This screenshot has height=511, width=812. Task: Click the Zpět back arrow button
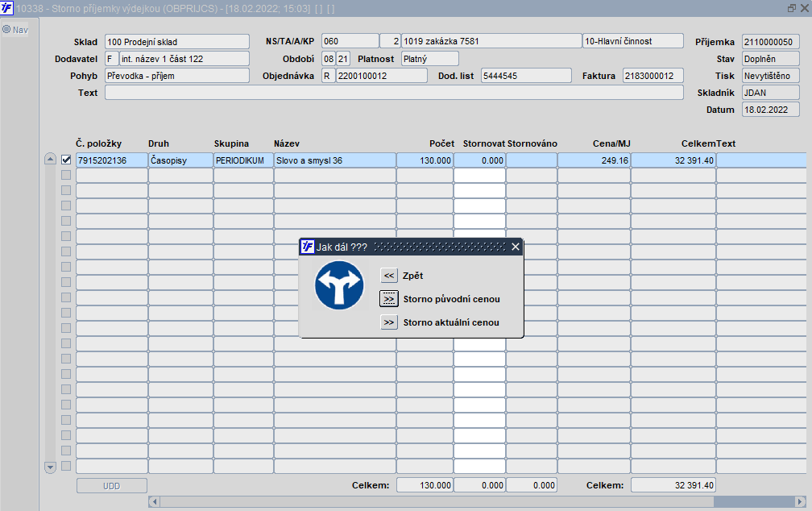[x=389, y=276]
